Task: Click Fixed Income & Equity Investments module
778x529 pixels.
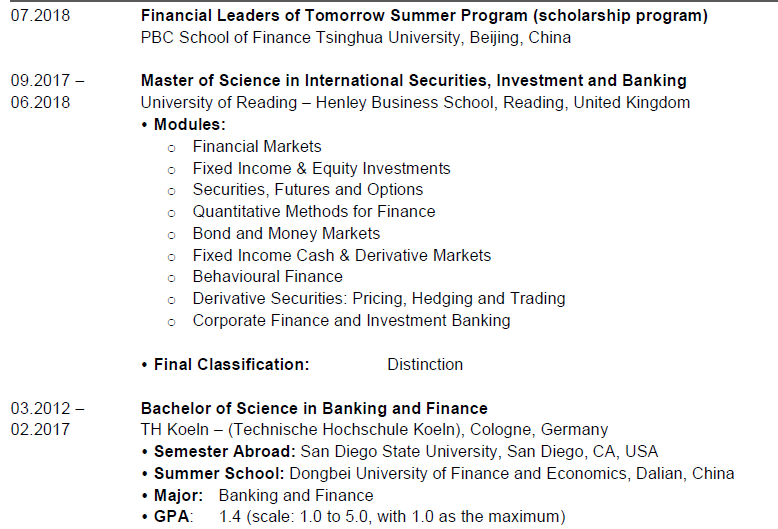Action: coord(321,168)
